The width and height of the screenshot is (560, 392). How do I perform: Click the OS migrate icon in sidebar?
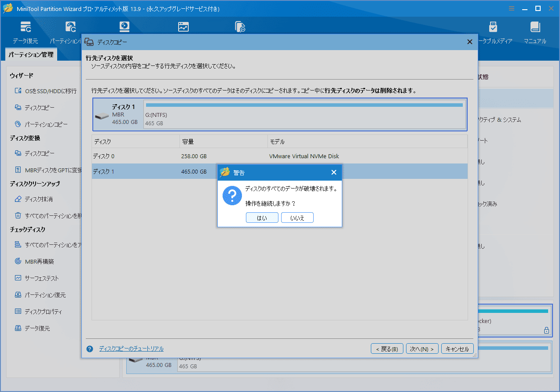point(18,91)
